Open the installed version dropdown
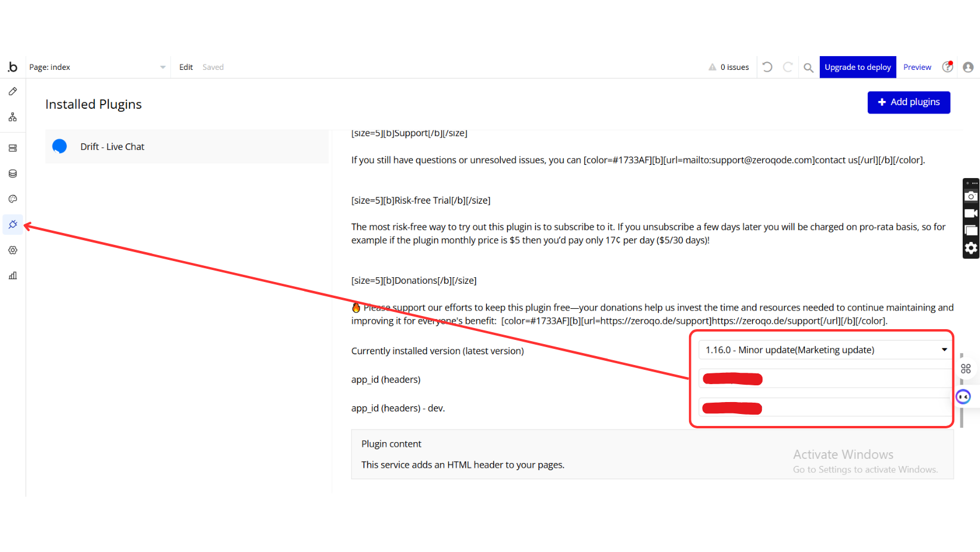Screen dimensions: 980x552 (825, 350)
